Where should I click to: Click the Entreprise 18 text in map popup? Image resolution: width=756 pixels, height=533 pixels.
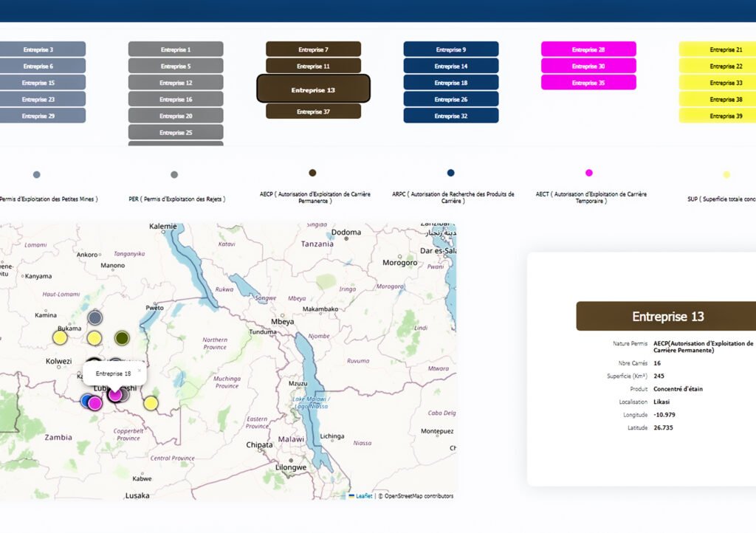point(113,374)
